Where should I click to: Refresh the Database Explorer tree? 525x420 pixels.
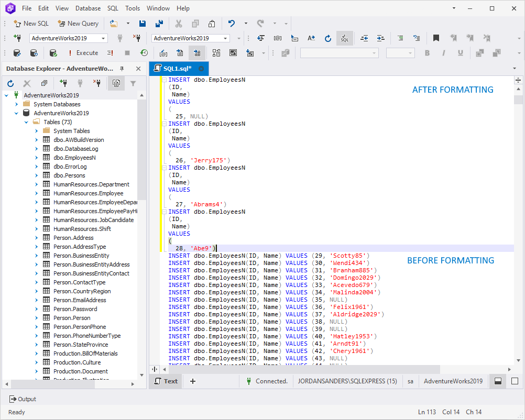(10, 83)
